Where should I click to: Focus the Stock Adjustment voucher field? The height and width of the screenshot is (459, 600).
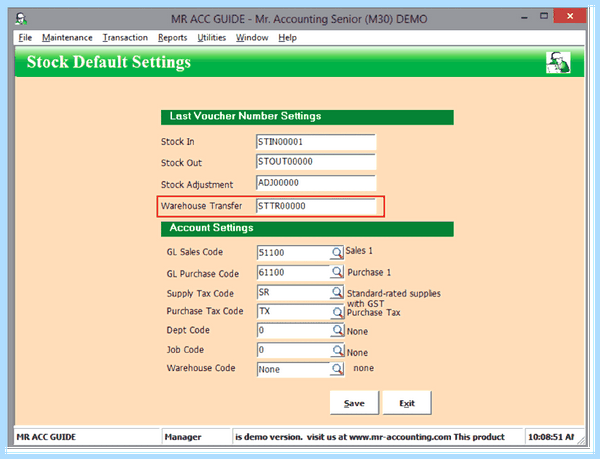(x=316, y=183)
